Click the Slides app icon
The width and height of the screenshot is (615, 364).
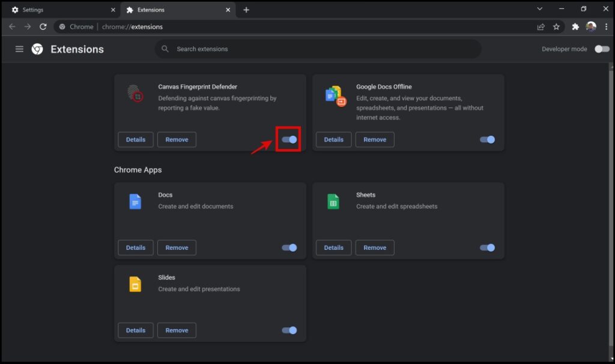[135, 284]
